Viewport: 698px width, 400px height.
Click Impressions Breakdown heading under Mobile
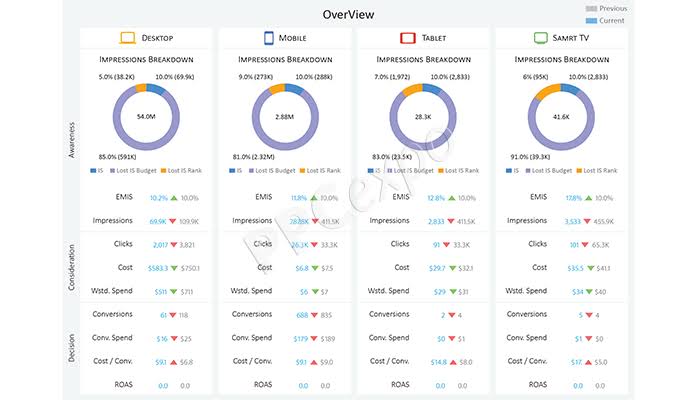(285, 59)
